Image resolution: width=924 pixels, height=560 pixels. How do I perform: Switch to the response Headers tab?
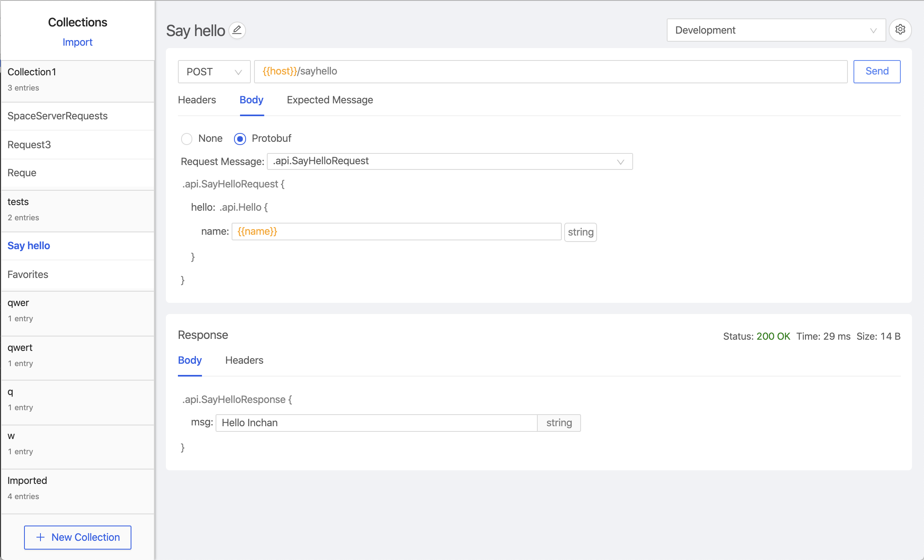244,360
